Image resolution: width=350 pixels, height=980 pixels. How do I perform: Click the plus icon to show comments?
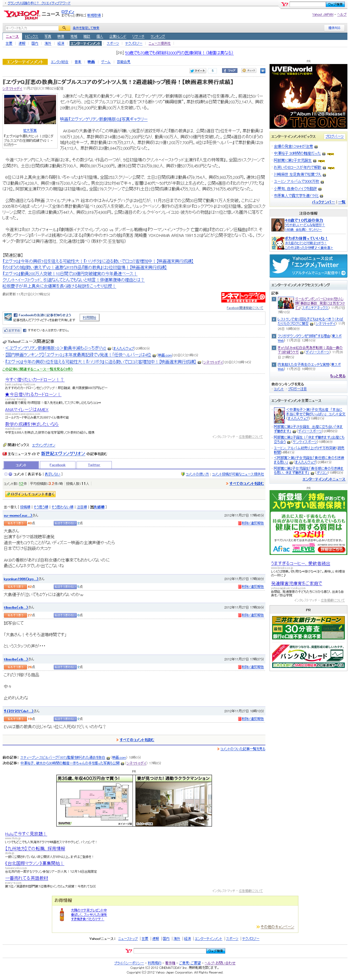click(x=6, y=474)
